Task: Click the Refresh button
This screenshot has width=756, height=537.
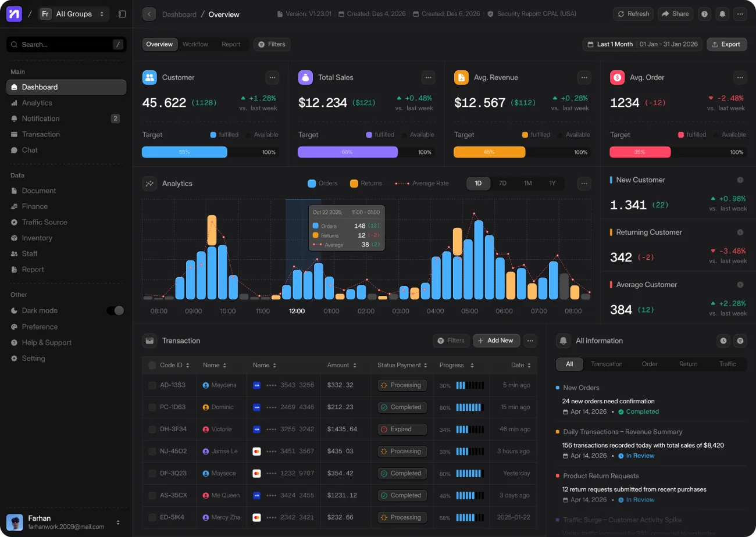Action: [633, 14]
